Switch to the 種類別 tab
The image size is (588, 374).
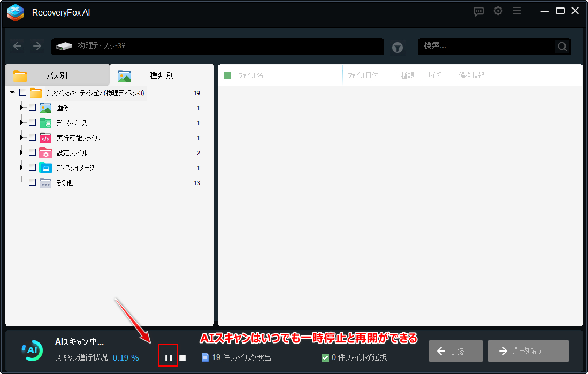point(162,75)
